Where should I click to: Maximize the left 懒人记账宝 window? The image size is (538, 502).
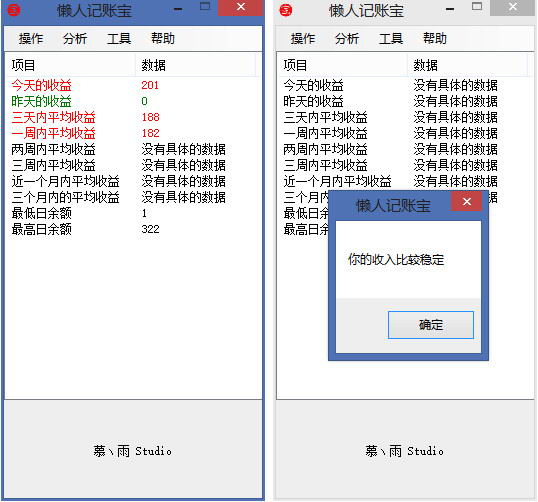click(x=205, y=7)
